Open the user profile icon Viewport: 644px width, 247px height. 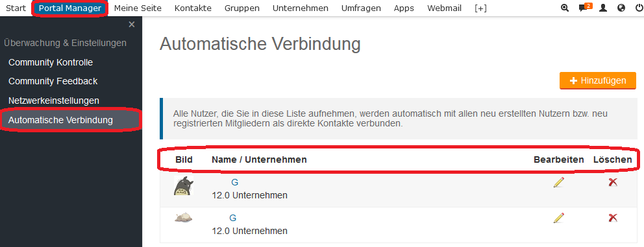pos(603,8)
